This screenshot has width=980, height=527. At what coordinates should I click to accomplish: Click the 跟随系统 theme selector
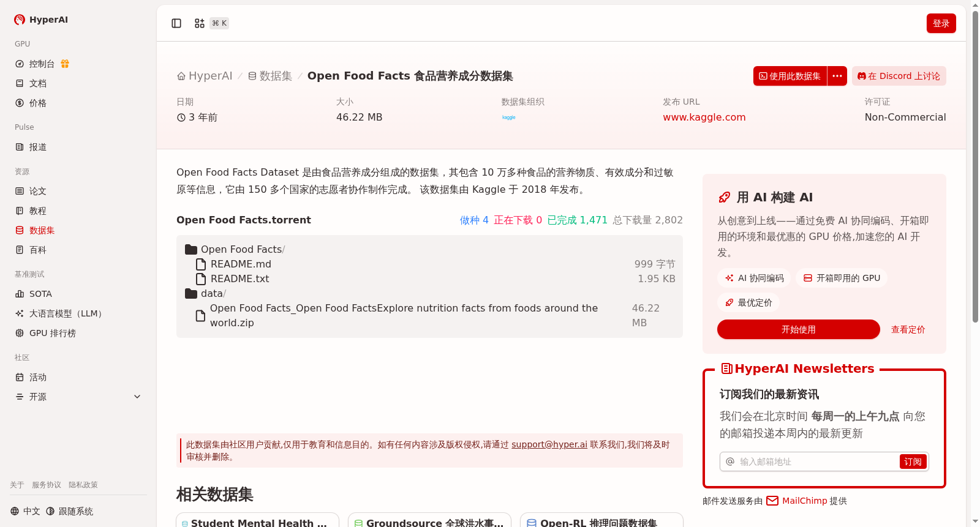70,511
